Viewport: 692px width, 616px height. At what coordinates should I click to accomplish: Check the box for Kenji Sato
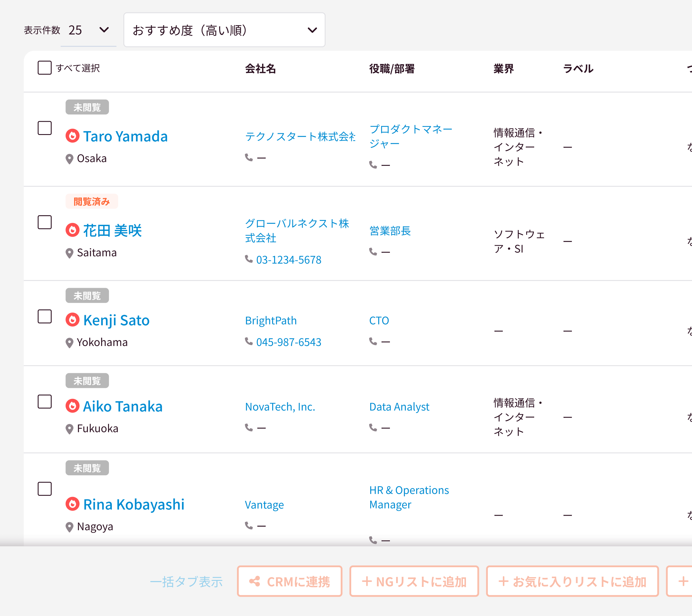coord(45,316)
